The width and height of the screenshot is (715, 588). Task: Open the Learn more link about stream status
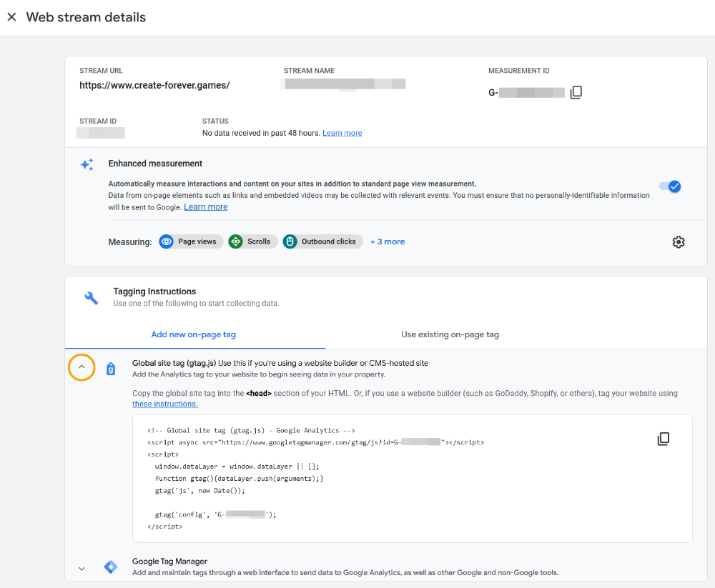coord(342,133)
